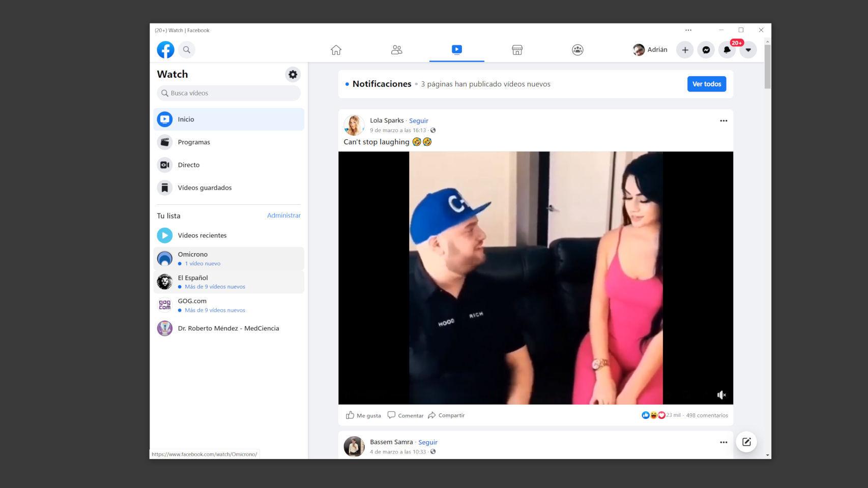This screenshot has height=488, width=868.
Task: Open Administrar for Tu lista
Action: [x=284, y=216]
